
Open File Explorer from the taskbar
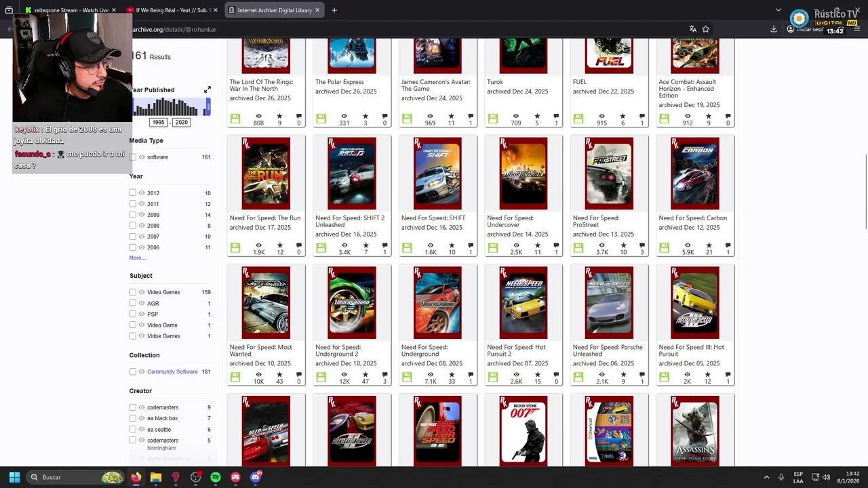pos(156,477)
